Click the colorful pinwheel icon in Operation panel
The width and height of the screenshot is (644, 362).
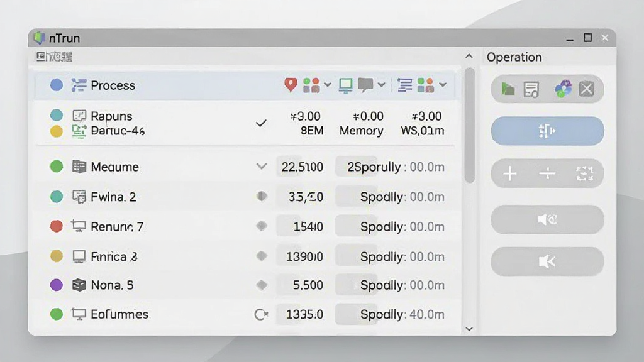[x=563, y=89]
